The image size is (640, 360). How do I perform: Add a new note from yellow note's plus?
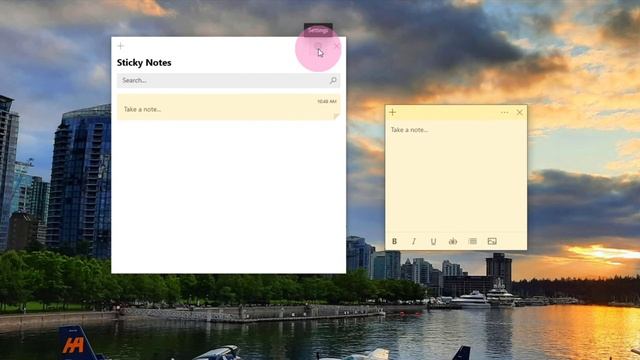[393, 112]
